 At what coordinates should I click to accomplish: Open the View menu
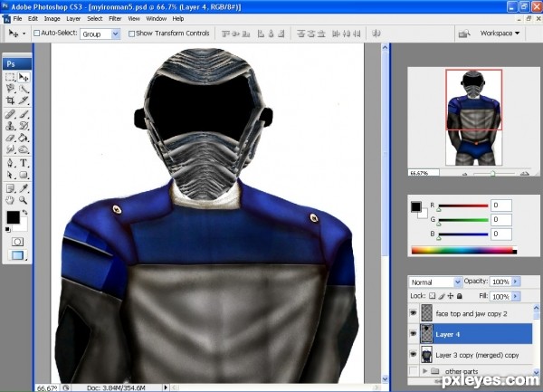coord(134,19)
